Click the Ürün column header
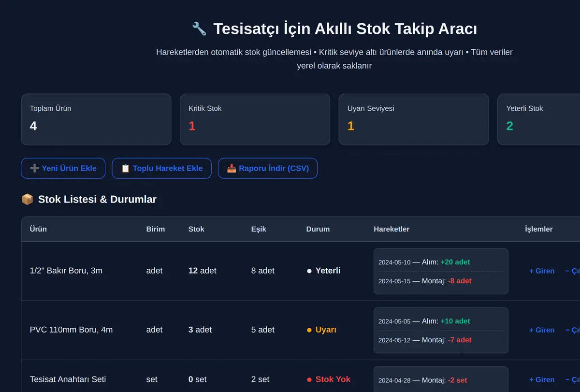 tap(38, 229)
